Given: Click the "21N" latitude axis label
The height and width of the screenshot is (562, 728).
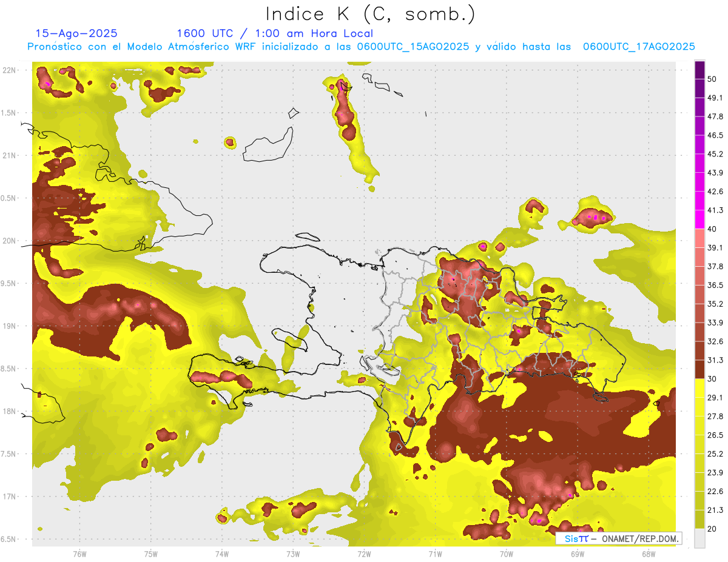Looking at the screenshot, I should click(10, 156).
